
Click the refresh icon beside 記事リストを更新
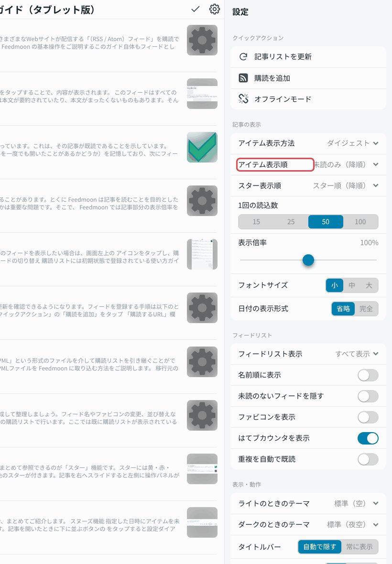(243, 56)
